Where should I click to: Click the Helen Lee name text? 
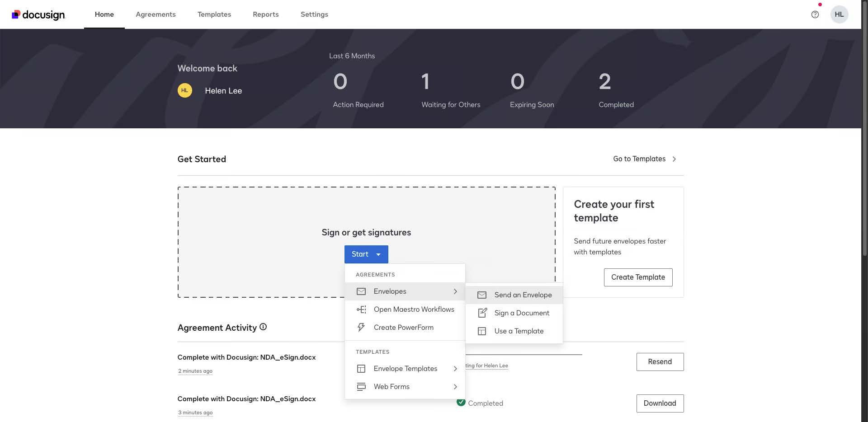223,91
